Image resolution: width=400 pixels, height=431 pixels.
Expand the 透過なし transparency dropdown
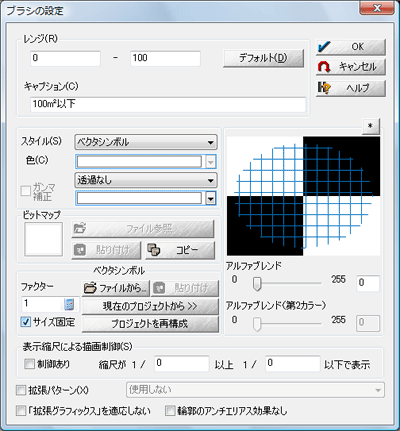point(146,180)
